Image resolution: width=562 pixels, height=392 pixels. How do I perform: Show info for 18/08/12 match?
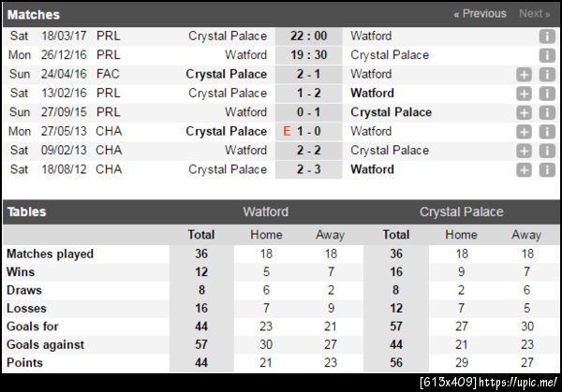[x=547, y=169]
